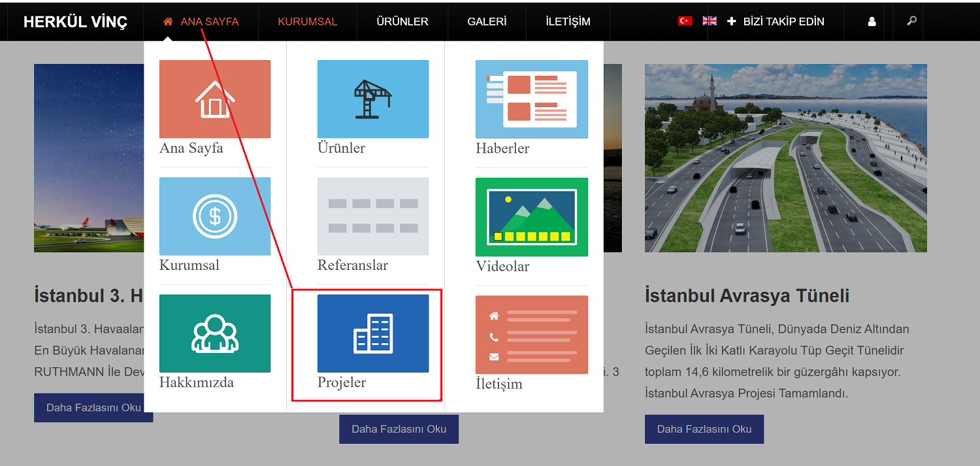980x466 pixels.
Task: Click Daha Fazlasını Oku under Avrasya Tüneli
Action: coord(704,429)
